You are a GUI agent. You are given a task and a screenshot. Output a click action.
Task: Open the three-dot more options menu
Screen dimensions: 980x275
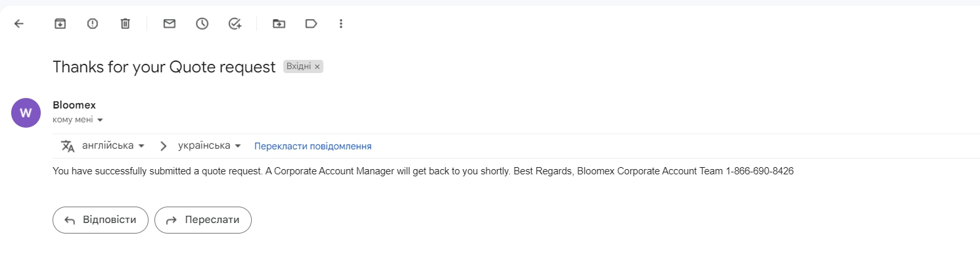click(340, 24)
